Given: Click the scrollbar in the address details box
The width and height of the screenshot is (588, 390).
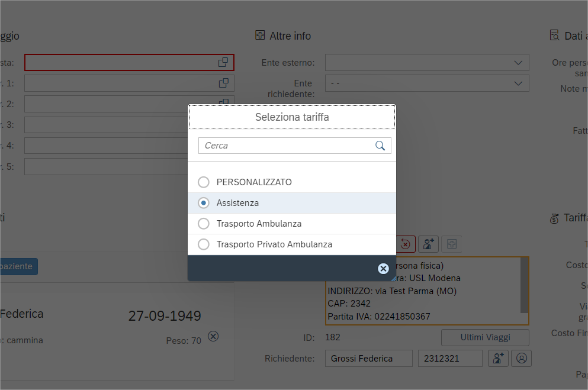Looking at the screenshot, I should click(x=524, y=285).
